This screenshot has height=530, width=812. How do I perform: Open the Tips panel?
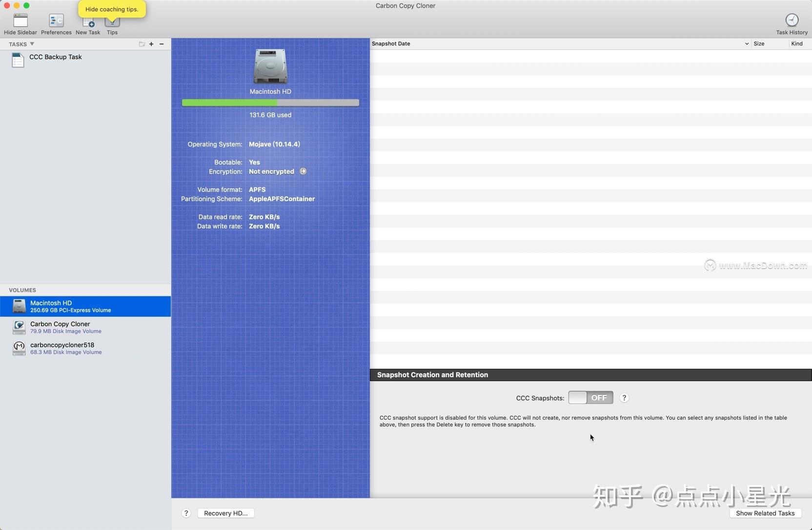[112, 23]
